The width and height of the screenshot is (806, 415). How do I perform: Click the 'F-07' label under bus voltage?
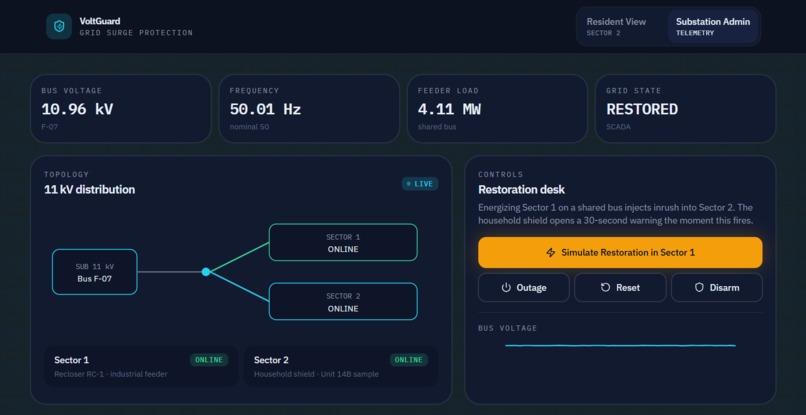click(x=49, y=127)
